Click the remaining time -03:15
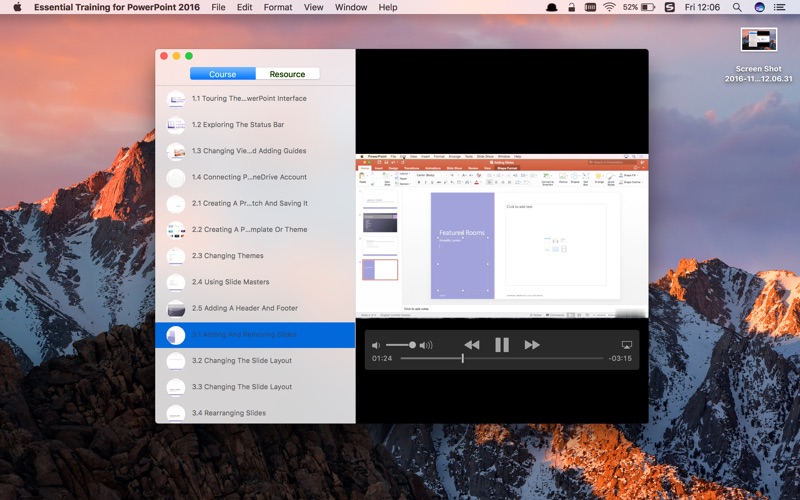The image size is (800, 500). (x=620, y=358)
